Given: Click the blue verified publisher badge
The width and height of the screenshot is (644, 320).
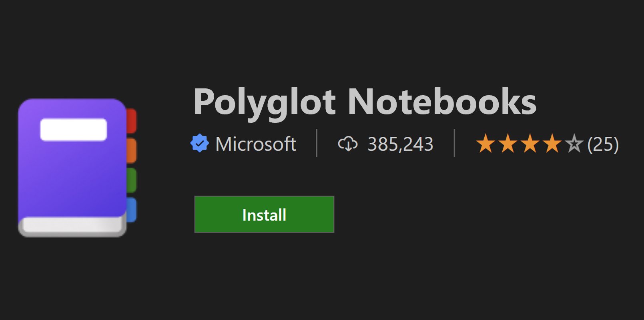Looking at the screenshot, I should coord(200,144).
